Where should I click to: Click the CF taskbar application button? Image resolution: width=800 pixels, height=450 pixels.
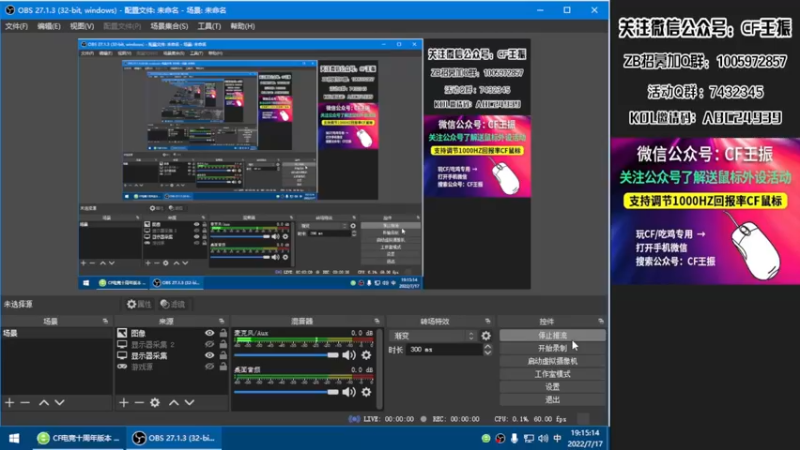click(x=79, y=438)
